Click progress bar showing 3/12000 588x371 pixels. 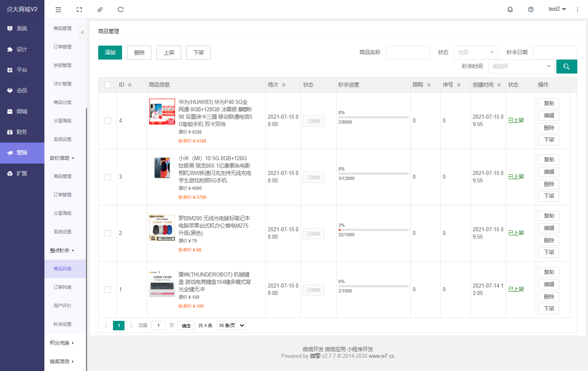pyautogui.click(x=374, y=174)
